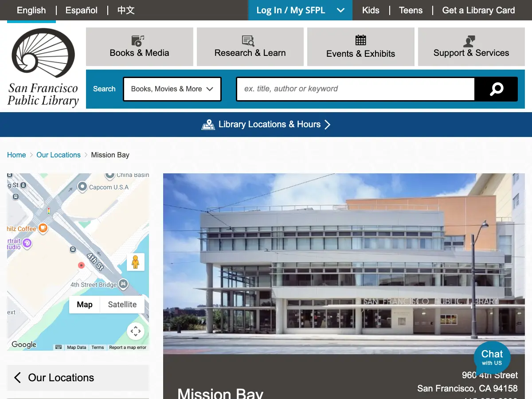
Task: Switch language to Español
Action: [x=82, y=10]
